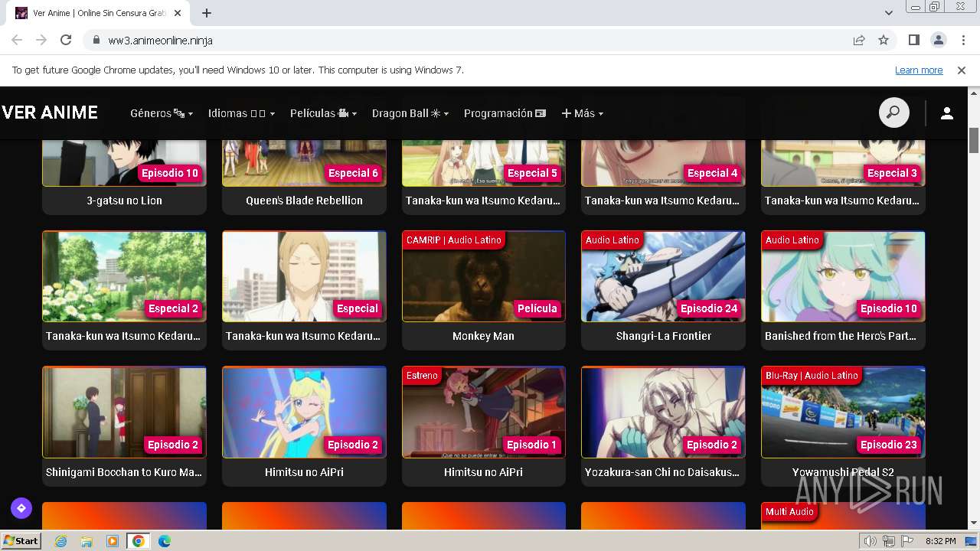The width and height of the screenshot is (980, 551).
Task: Open Yozakura-san Chi no Daisakusen thumbnail
Action: coord(663,412)
